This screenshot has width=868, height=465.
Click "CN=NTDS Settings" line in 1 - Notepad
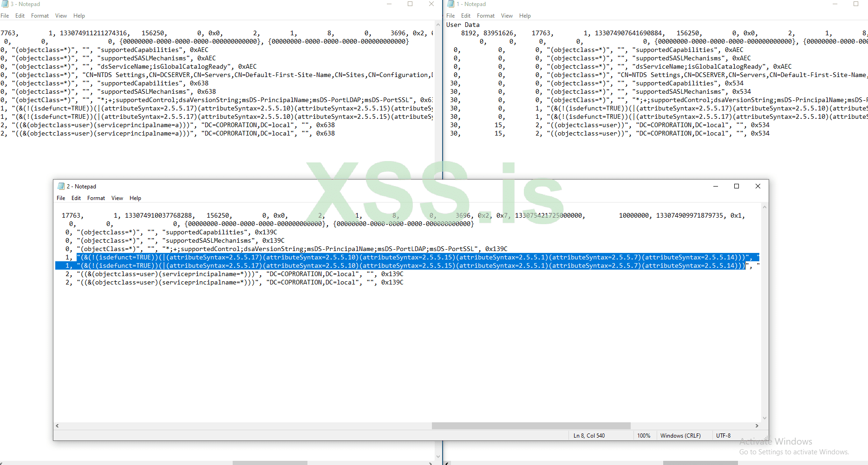[x=657, y=75]
